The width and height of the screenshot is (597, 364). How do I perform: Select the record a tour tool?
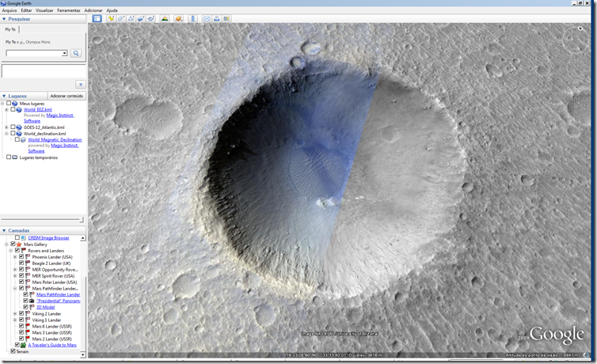(150, 18)
